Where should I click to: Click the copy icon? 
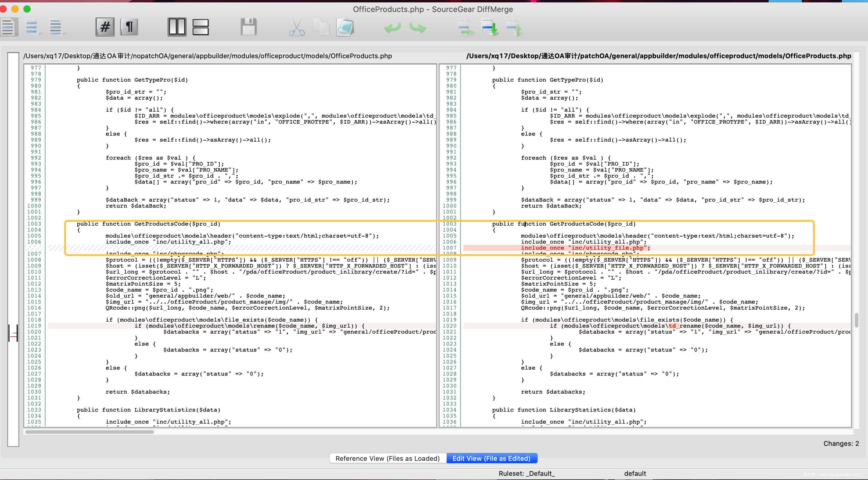coord(321,28)
